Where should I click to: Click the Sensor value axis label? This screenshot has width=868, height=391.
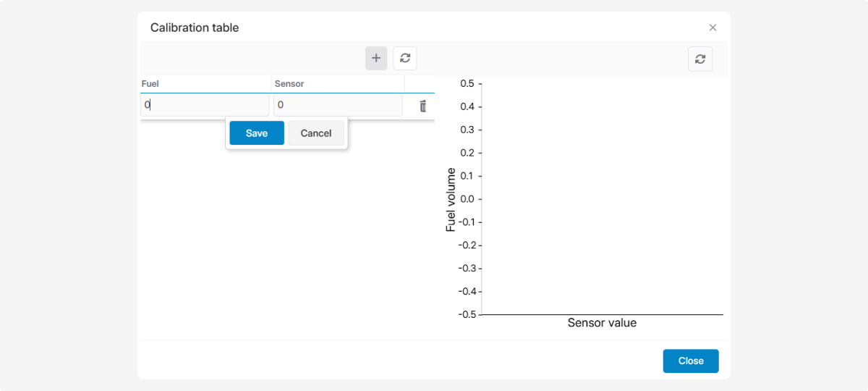point(602,323)
